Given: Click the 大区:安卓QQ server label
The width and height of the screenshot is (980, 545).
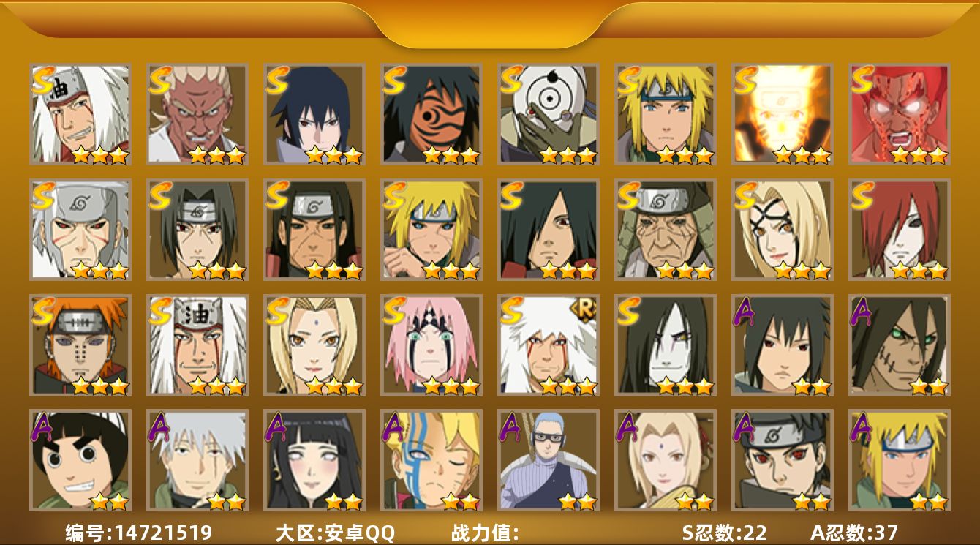Looking at the screenshot, I should tap(335, 533).
